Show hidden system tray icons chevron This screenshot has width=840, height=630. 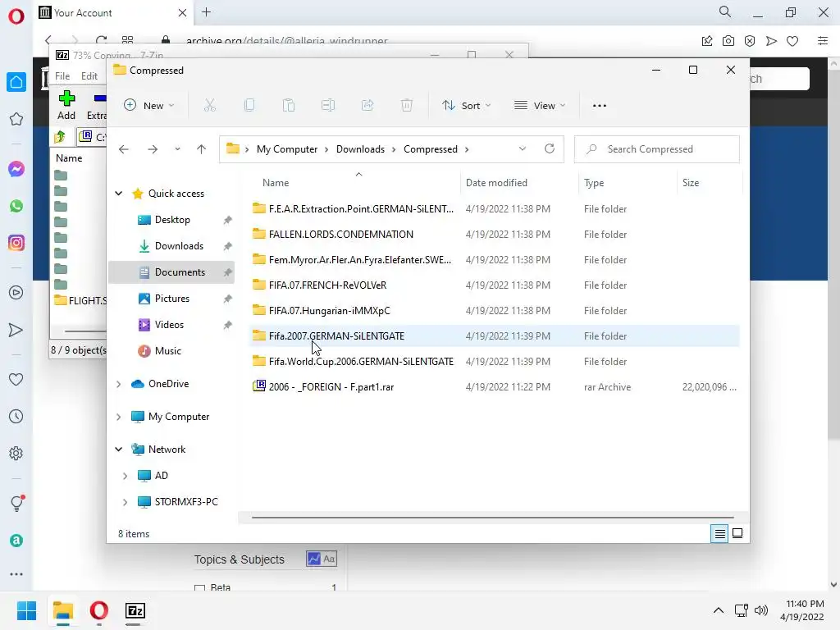[719, 610]
